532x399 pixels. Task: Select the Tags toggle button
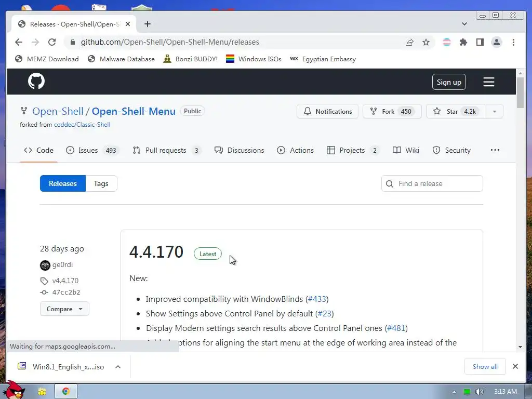click(101, 183)
